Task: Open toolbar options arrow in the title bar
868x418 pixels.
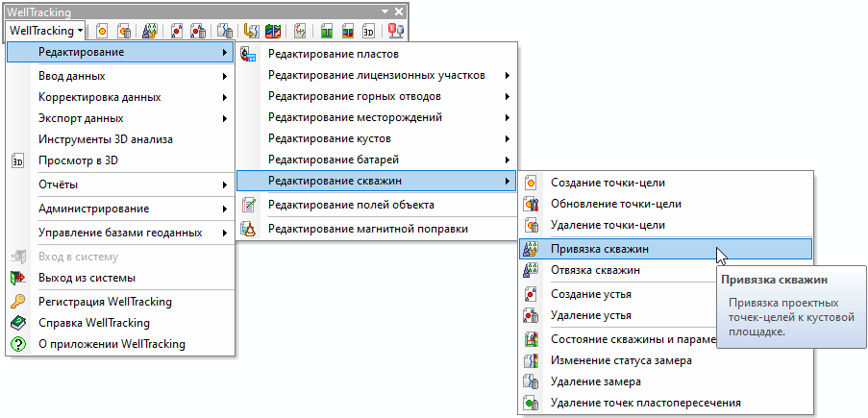Action: (384, 12)
